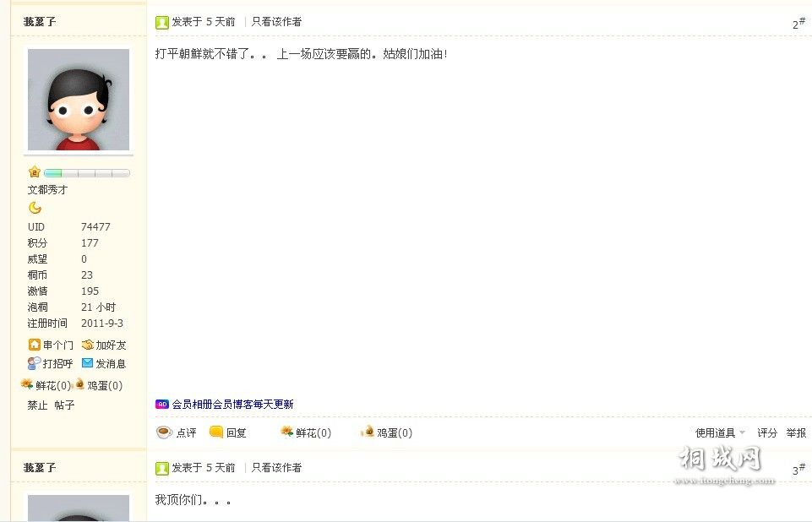Expand the 使用道具 dropdown

pos(720,432)
